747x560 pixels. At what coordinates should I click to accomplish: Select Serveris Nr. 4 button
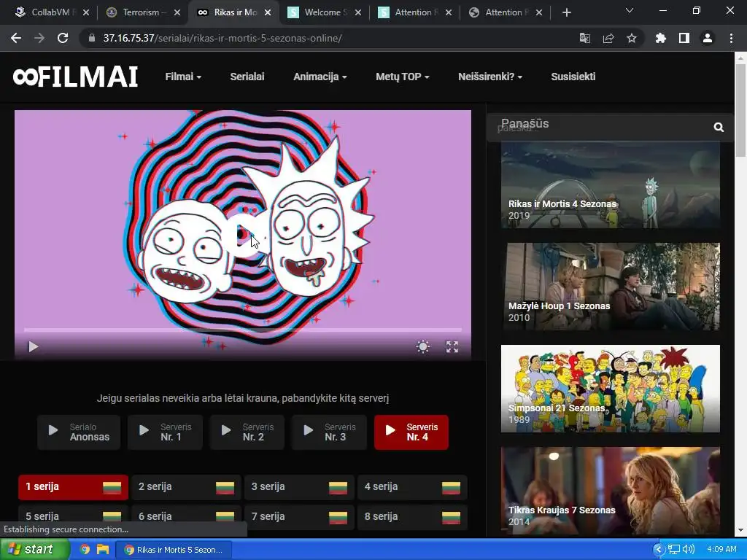click(411, 432)
